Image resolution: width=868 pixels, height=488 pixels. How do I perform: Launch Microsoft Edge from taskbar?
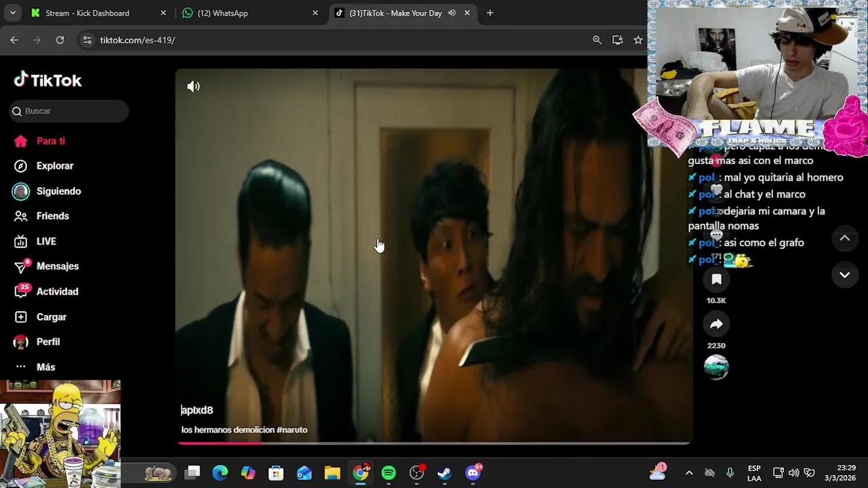[x=220, y=473]
